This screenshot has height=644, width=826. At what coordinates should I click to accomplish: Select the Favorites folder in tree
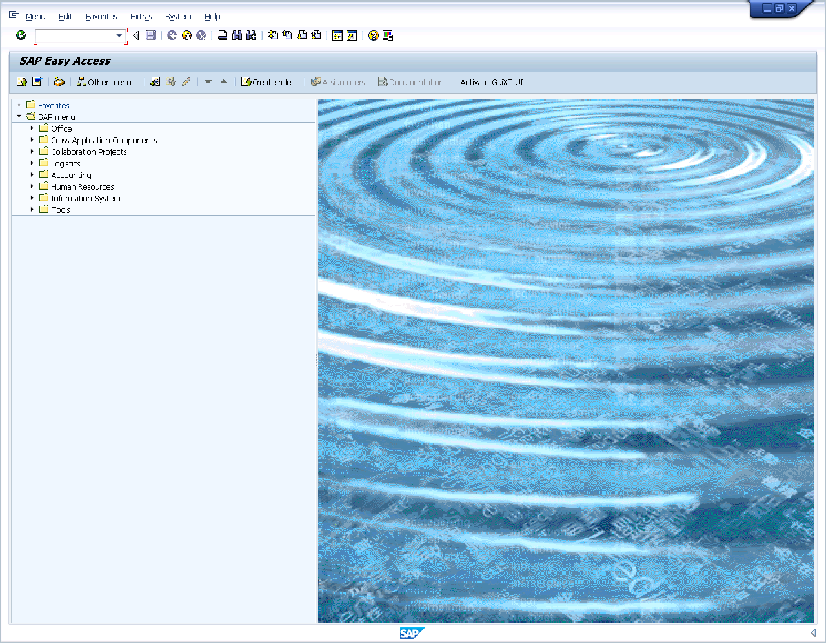pos(54,105)
